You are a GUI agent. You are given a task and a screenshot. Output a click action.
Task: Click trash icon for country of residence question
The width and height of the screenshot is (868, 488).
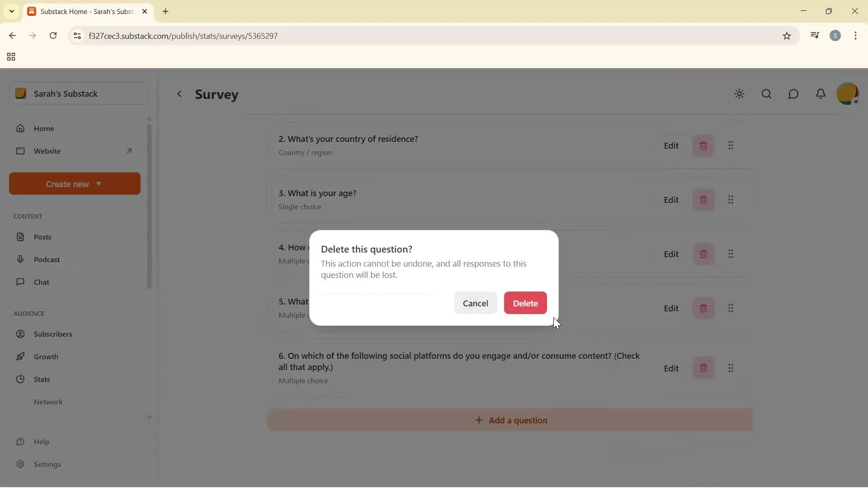pyautogui.click(x=703, y=146)
